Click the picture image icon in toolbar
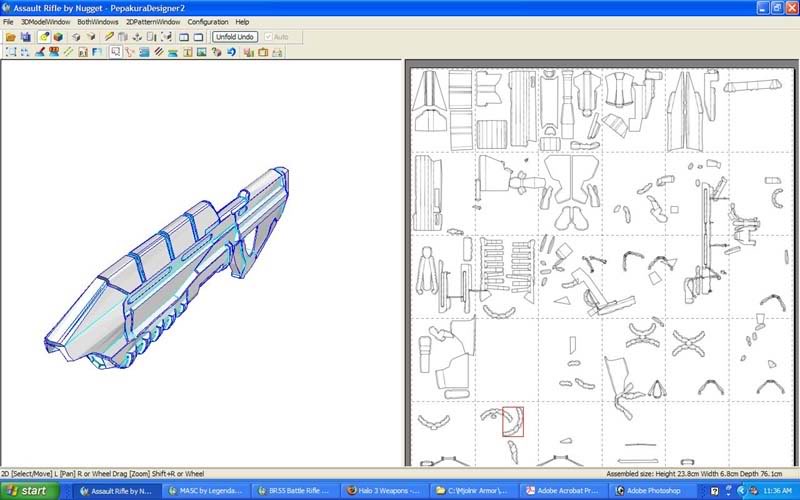This screenshot has width=800, height=500. pos(202,52)
